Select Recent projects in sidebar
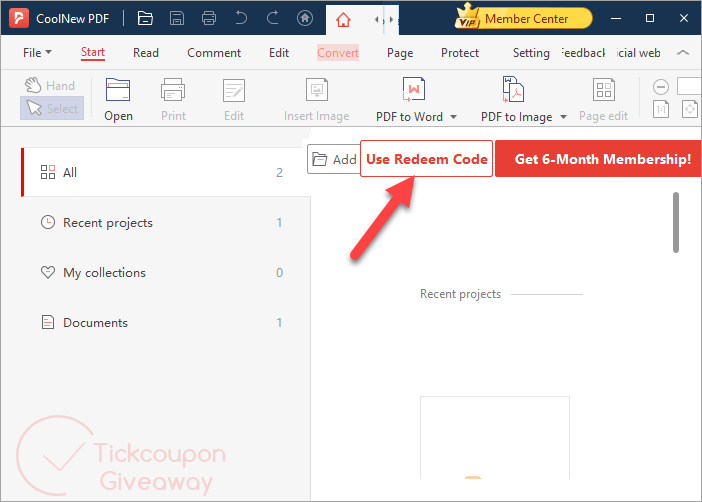Image resolution: width=702 pixels, height=502 pixels. (166, 223)
